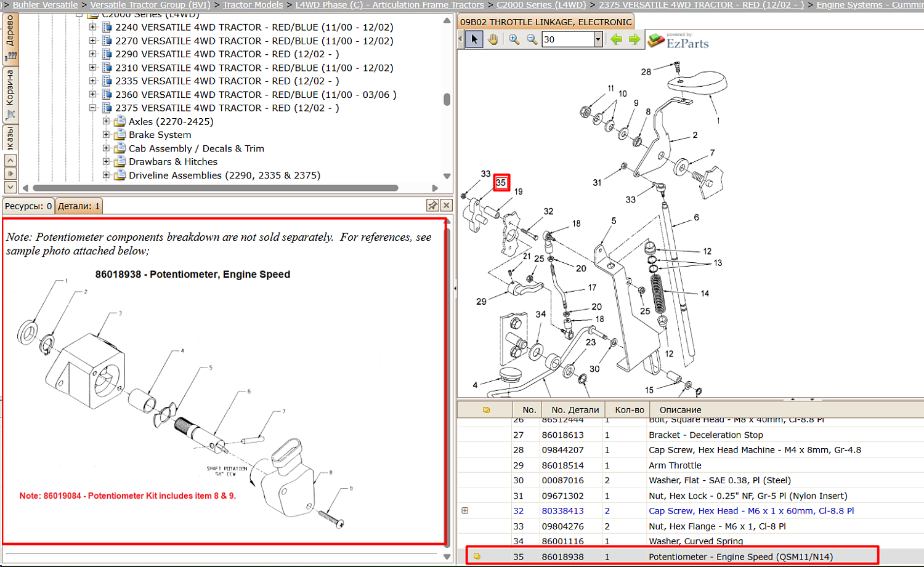Expand the 2270 Versatile 4WD Tractor node
Screen dimensions: 924x567
tap(92, 41)
